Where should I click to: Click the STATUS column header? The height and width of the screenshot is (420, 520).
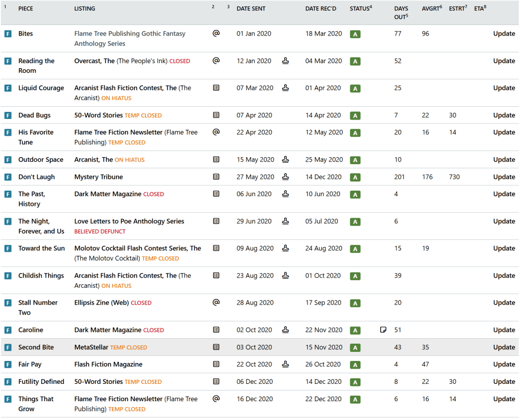360,9
